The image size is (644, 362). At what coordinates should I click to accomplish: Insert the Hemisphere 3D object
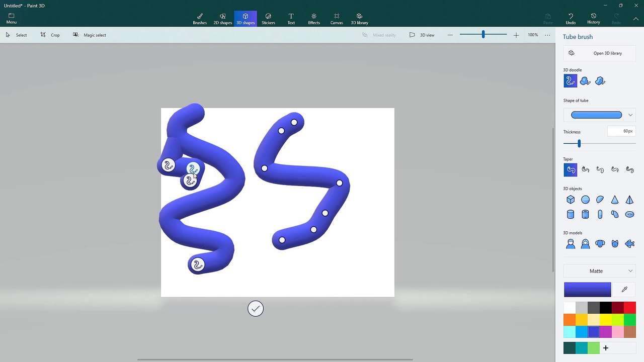(600, 200)
